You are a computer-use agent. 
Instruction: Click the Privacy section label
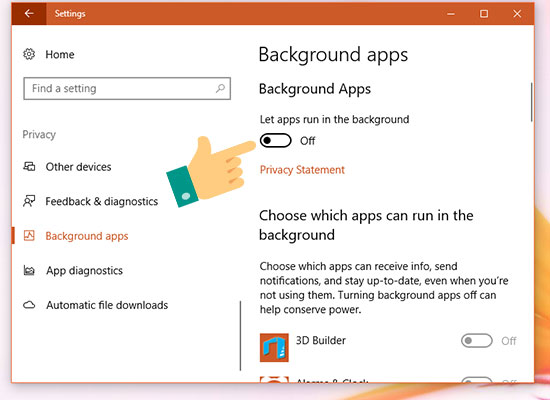pos(39,135)
